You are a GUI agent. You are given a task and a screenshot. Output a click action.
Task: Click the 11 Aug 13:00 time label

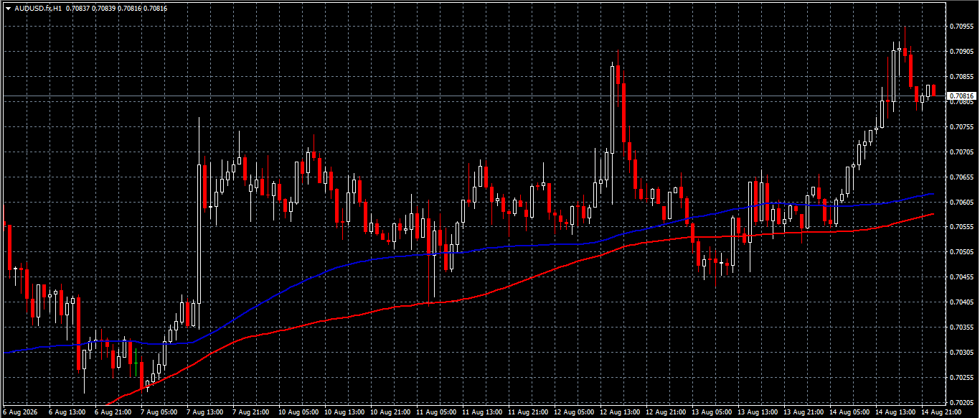click(481, 413)
